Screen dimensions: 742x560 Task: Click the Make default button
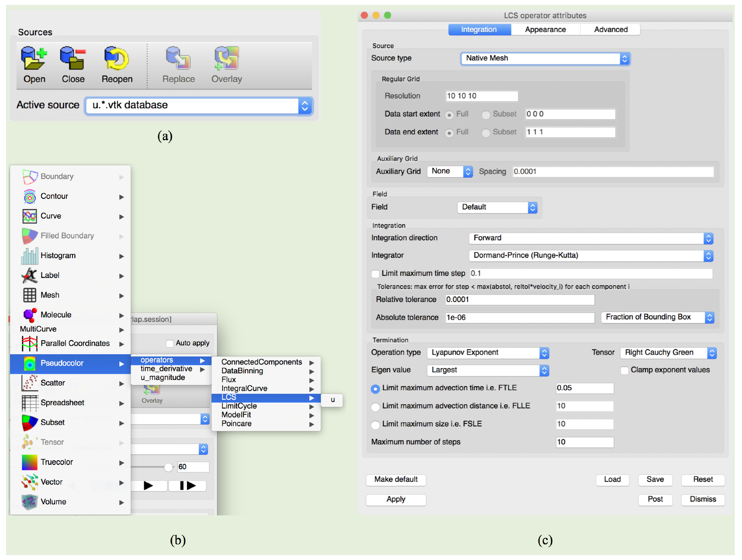(x=396, y=479)
